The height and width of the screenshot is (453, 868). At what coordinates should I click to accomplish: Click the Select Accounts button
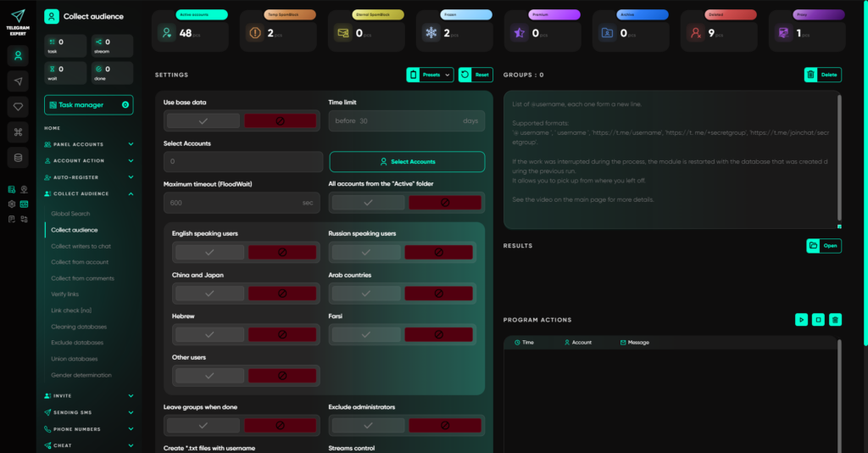click(407, 161)
